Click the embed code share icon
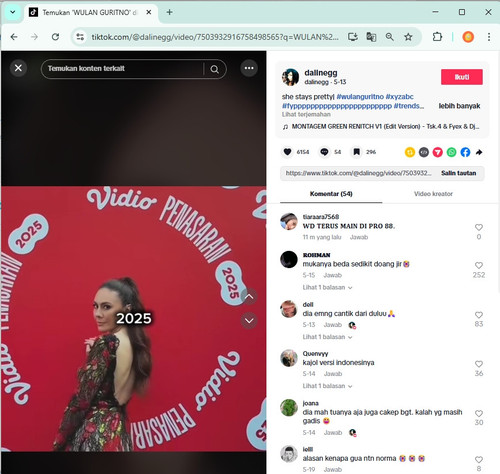Viewport: 500px width, 474px height. [424, 152]
